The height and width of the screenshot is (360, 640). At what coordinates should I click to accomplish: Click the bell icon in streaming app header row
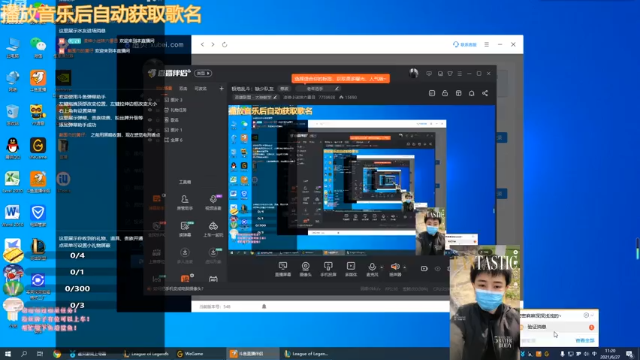pos(471,93)
